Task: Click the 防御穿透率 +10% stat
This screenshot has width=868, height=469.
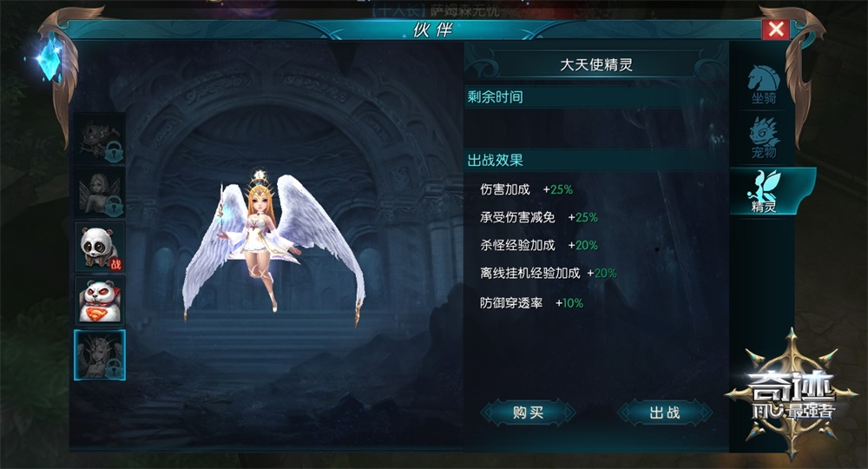Action: click(x=531, y=303)
